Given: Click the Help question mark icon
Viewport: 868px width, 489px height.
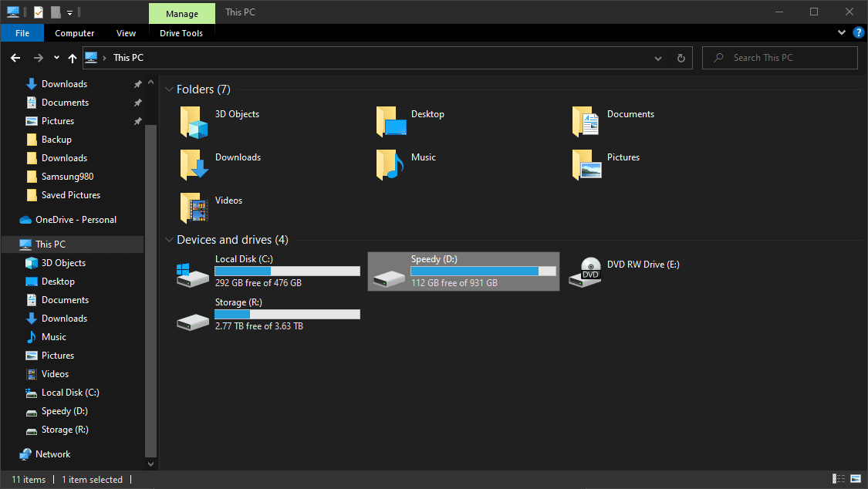Looking at the screenshot, I should [858, 33].
